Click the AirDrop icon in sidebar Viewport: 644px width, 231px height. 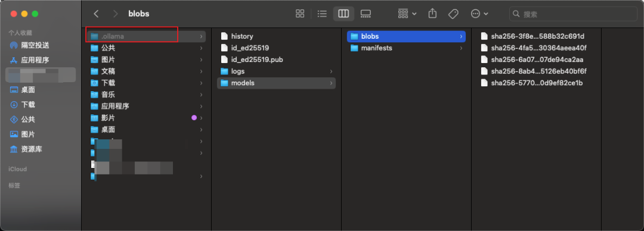[14, 45]
